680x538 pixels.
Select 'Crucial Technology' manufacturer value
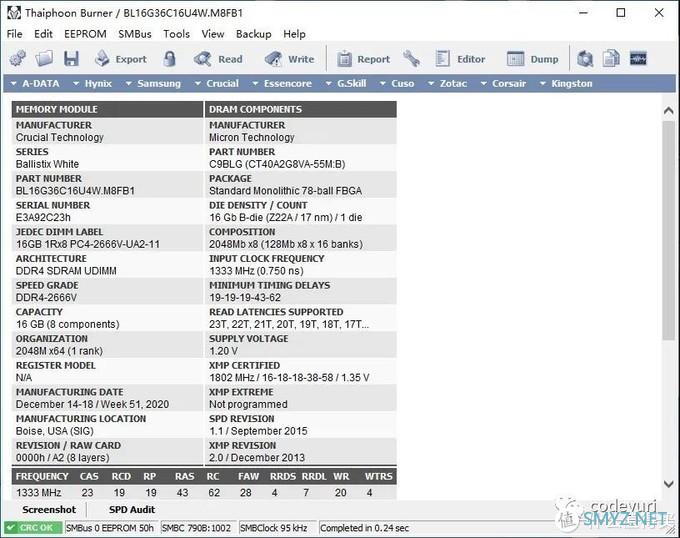(x=60, y=137)
